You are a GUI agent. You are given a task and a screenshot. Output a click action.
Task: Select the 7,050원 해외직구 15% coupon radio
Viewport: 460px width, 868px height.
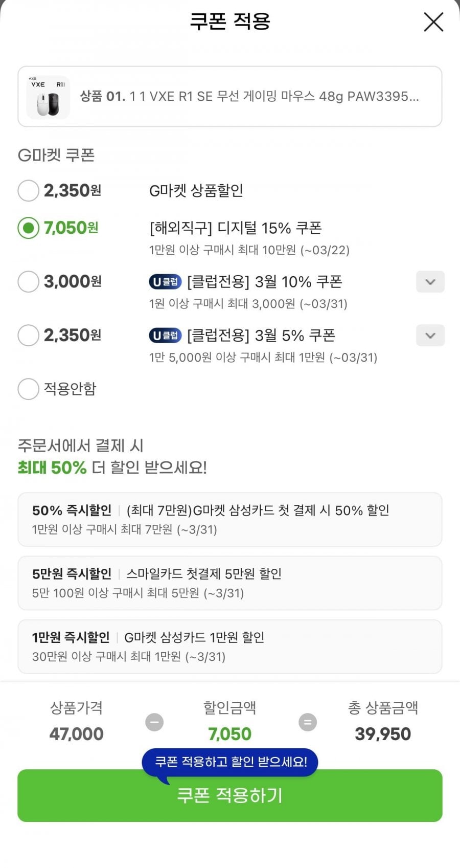(x=29, y=228)
